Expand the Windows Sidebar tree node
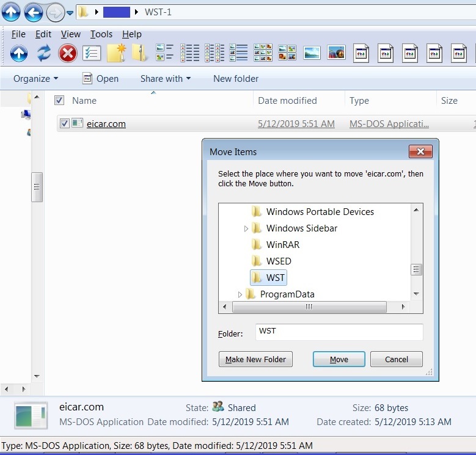Screen dimensions: 476x455 (246, 228)
